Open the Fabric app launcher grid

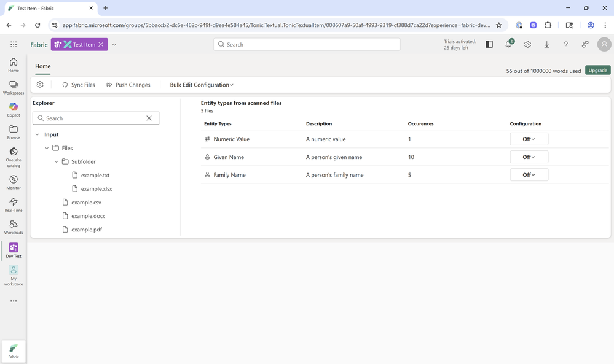point(14,45)
